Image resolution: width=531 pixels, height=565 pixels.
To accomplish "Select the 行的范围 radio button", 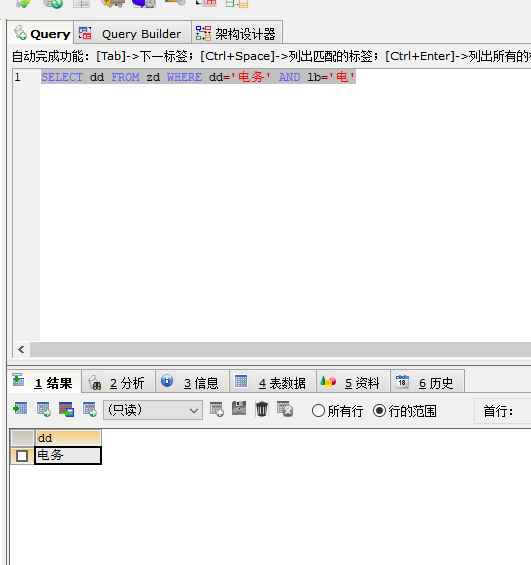I will tap(379, 411).
